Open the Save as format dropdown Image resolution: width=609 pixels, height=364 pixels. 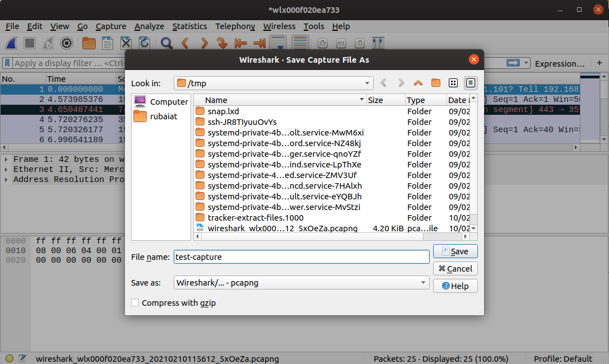point(423,283)
